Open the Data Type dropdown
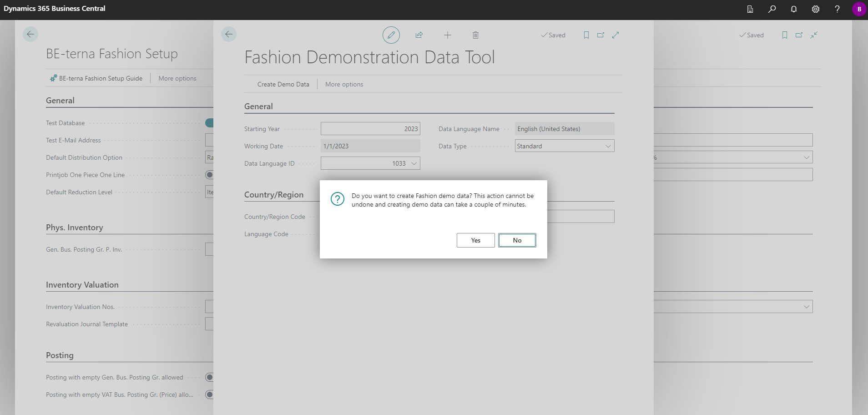868x415 pixels. coord(609,146)
